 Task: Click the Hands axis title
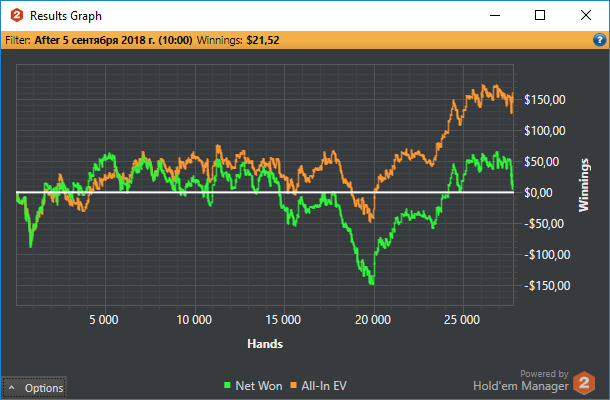[265, 344]
